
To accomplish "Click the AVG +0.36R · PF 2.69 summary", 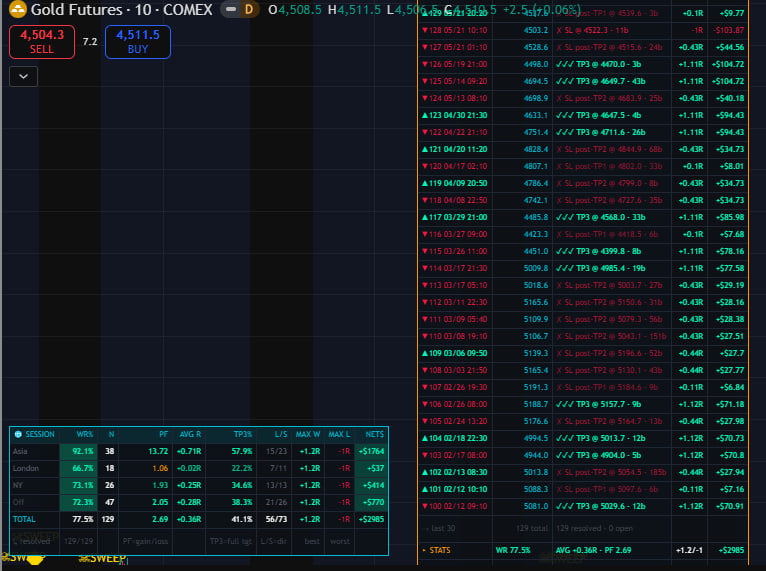I will tap(593, 550).
